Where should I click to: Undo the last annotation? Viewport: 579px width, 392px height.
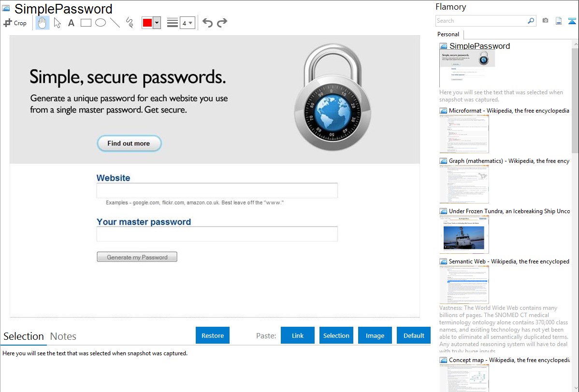coord(207,23)
